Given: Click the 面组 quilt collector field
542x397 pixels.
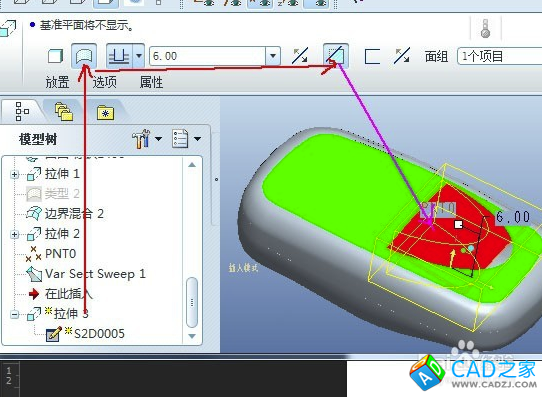Looking at the screenshot, I should coord(500,56).
